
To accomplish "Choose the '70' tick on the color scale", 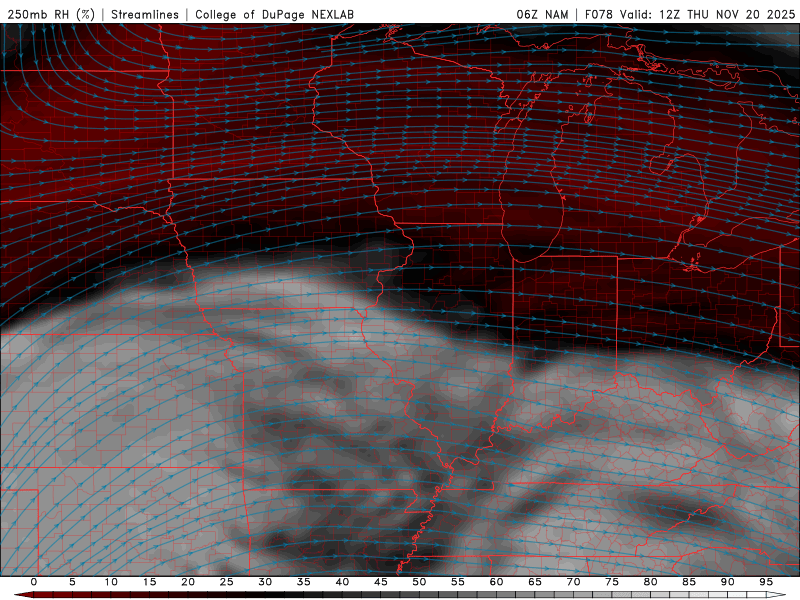I will point(573,582).
